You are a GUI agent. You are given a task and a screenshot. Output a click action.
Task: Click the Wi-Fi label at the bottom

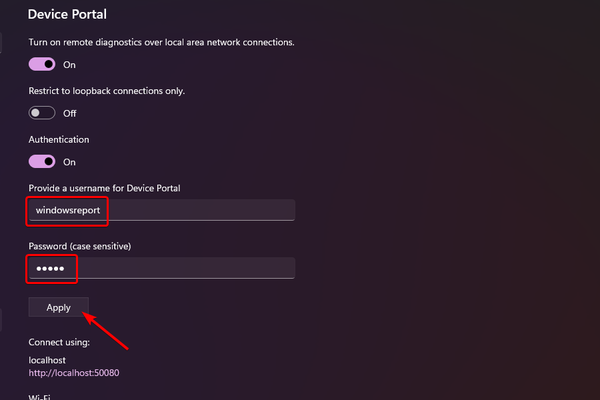[x=40, y=396]
